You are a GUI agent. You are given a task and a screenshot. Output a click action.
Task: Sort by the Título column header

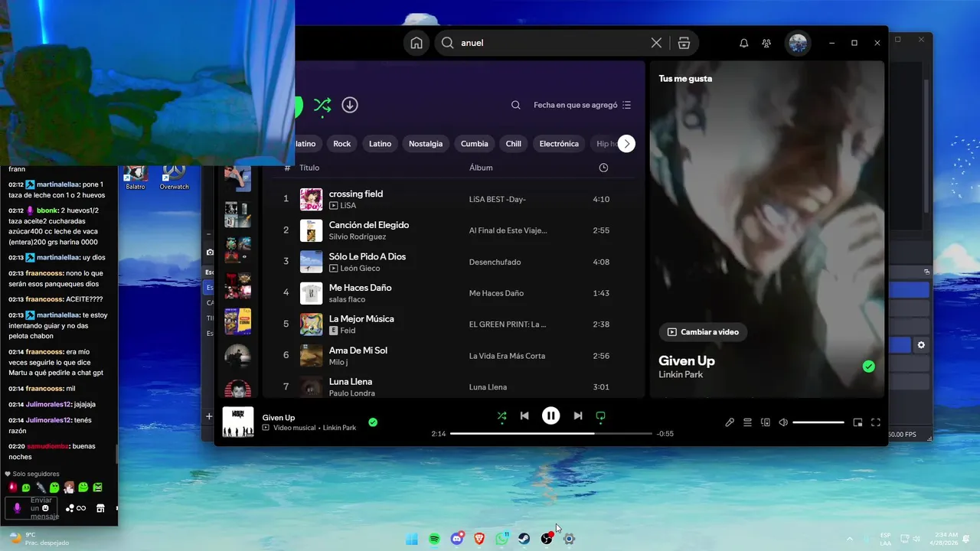(309, 168)
